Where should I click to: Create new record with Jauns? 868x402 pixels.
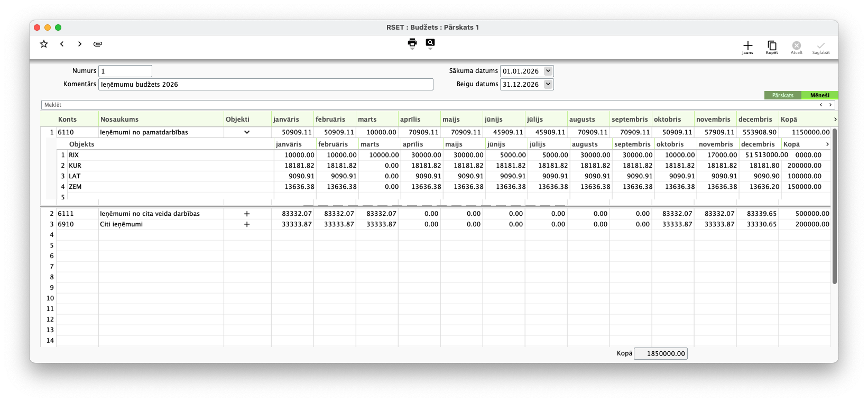tap(747, 47)
